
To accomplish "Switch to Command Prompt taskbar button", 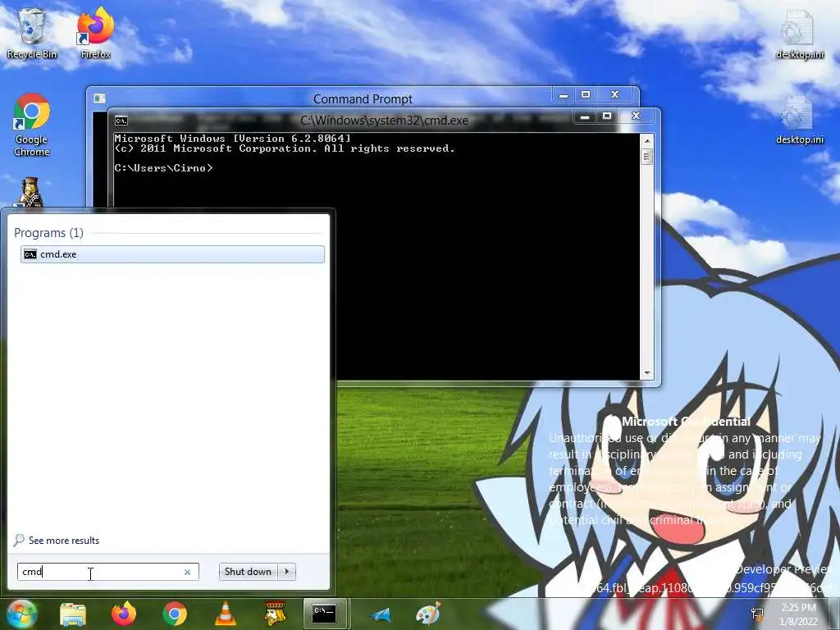I will (x=325, y=614).
